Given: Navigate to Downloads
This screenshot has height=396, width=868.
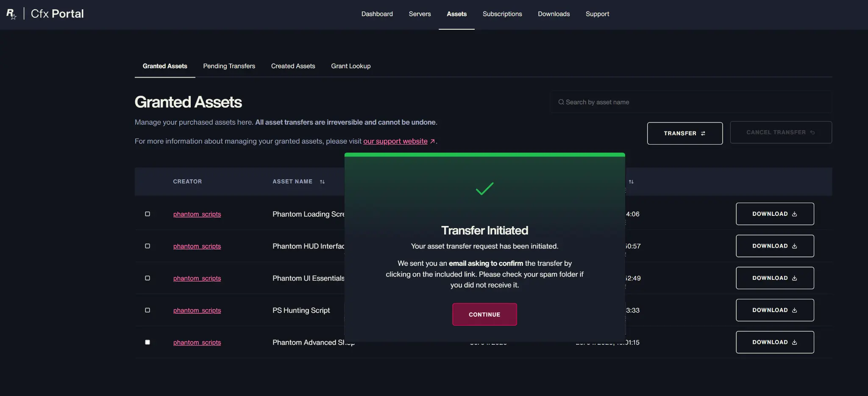Looking at the screenshot, I should [x=554, y=14].
